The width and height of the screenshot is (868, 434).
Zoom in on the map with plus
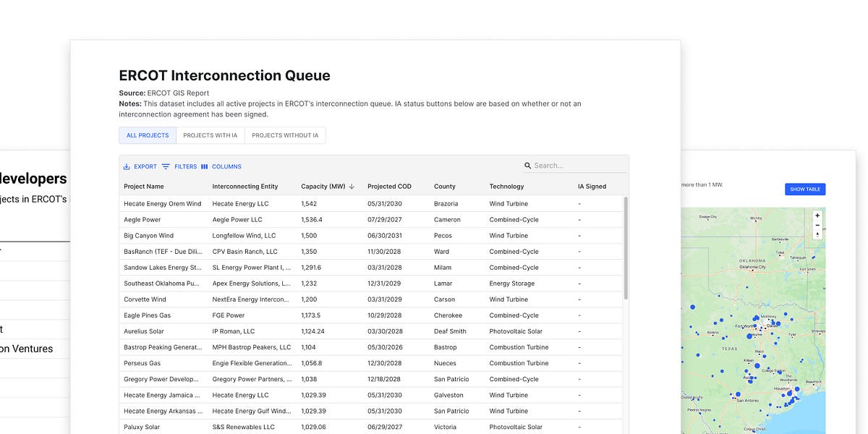[x=817, y=216]
